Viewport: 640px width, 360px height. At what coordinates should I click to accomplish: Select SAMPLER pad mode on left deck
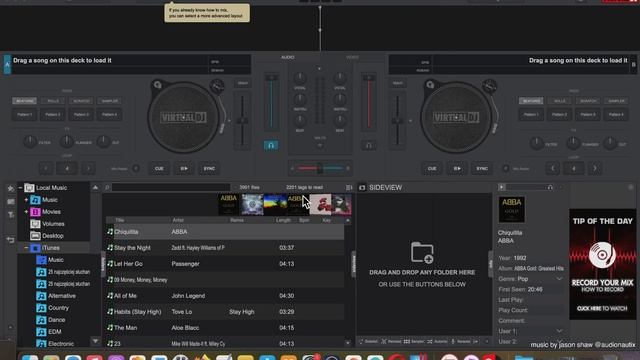110,101
